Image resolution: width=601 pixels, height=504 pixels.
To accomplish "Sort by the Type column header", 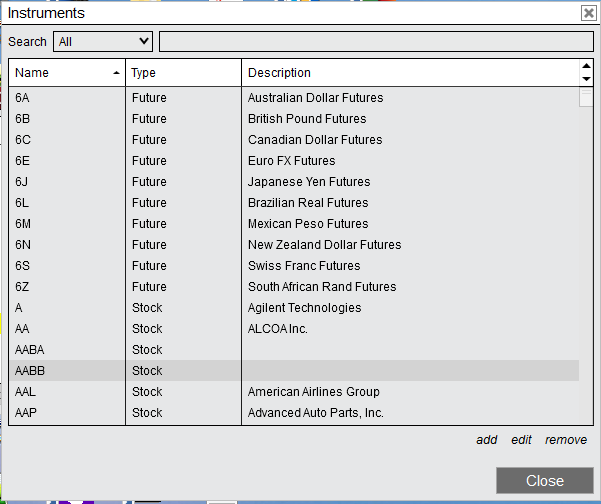I will (x=182, y=73).
